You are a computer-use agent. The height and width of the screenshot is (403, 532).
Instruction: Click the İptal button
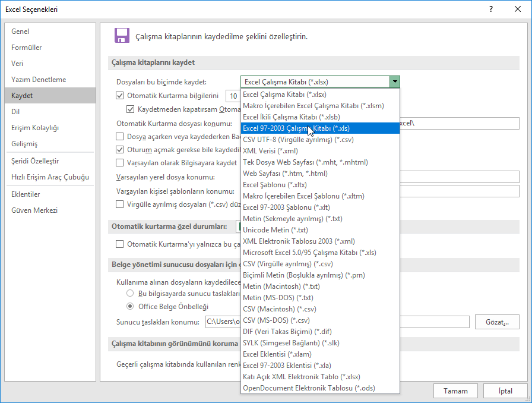(505, 391)
